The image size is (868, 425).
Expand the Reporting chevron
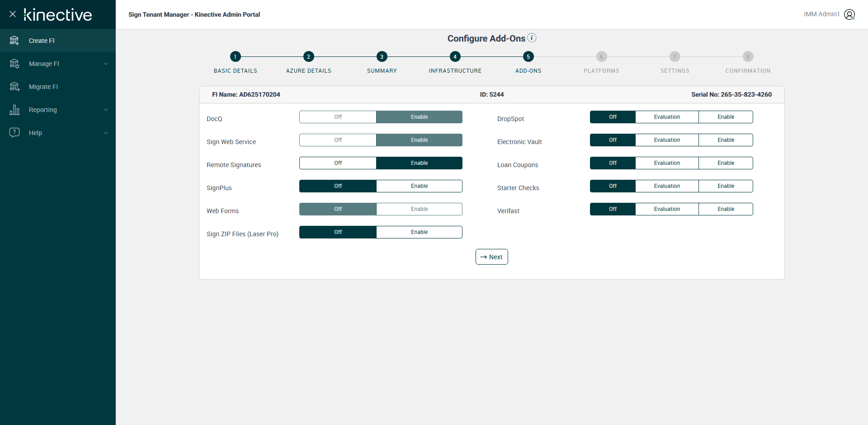[x=106, y=110]
